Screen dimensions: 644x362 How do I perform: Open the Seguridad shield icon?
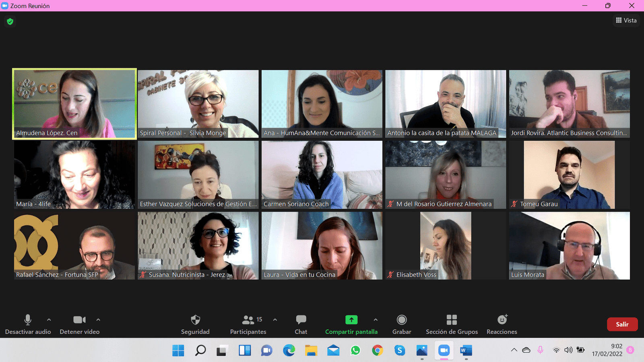click(x=195, y=320)
